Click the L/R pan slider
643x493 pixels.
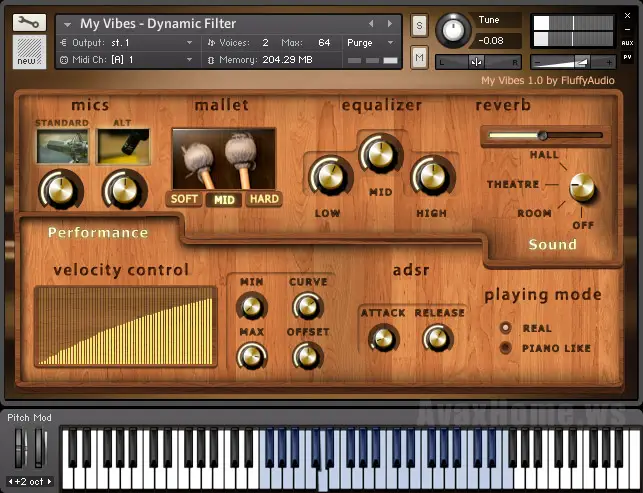(x=478, y=62)
